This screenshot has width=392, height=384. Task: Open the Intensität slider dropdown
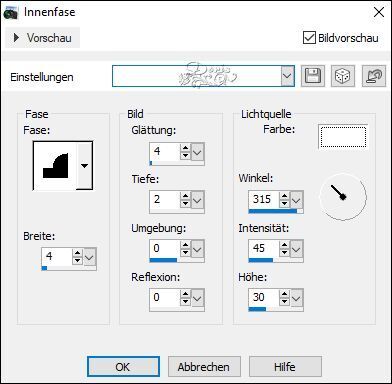tap(296, 249)
